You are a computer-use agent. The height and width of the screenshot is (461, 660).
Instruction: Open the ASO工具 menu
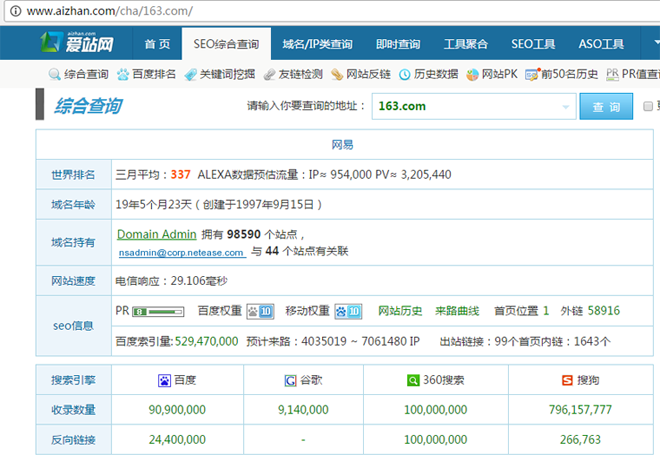click(x=601, y=44)
